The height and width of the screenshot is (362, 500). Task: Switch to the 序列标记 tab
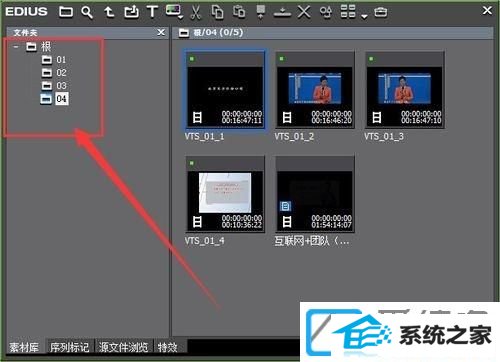(x=70, y=347)
